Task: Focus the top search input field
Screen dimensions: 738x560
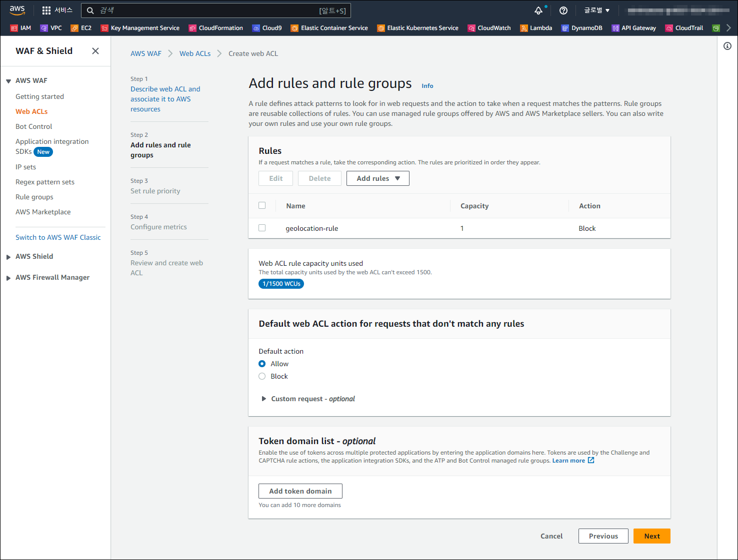Action: [216, 10]
